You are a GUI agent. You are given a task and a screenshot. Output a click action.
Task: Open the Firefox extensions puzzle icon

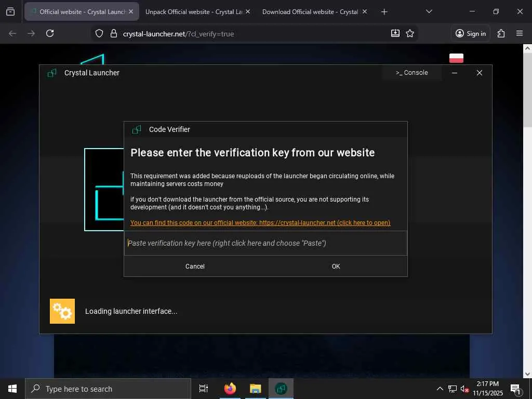501,33
